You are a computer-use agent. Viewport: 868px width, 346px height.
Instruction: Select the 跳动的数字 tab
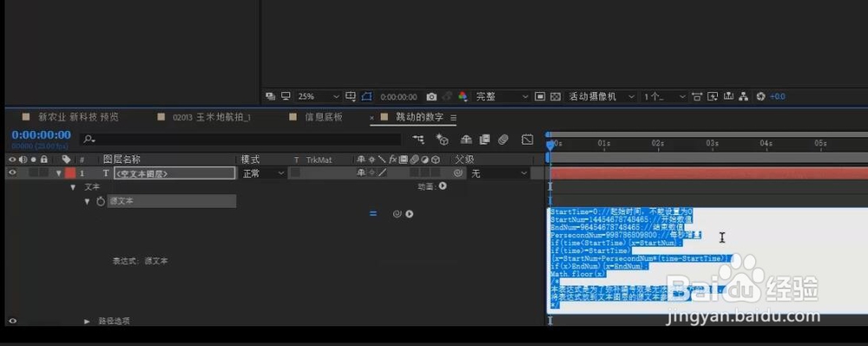[419, 117]
